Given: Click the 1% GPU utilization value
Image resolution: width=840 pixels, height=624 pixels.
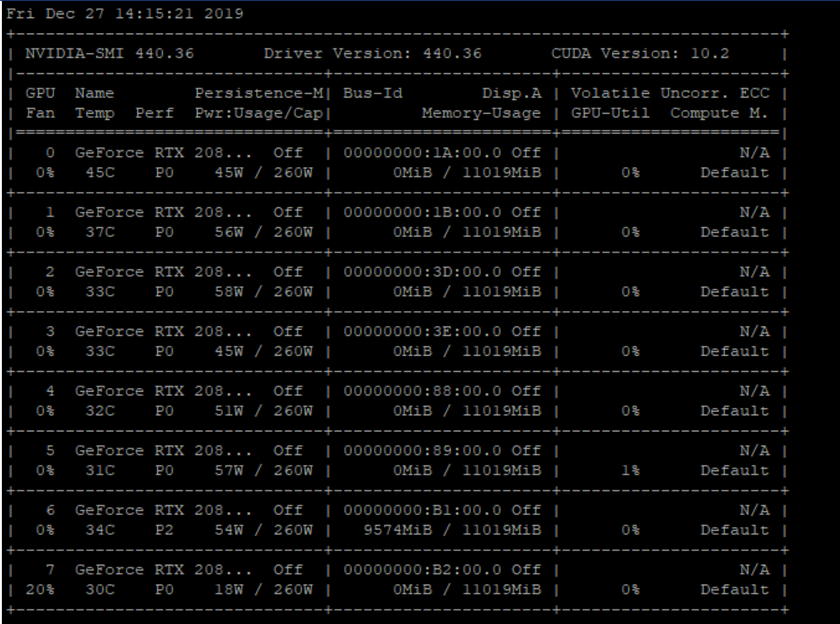Looking at the screenshot, I should coord(630,470).
